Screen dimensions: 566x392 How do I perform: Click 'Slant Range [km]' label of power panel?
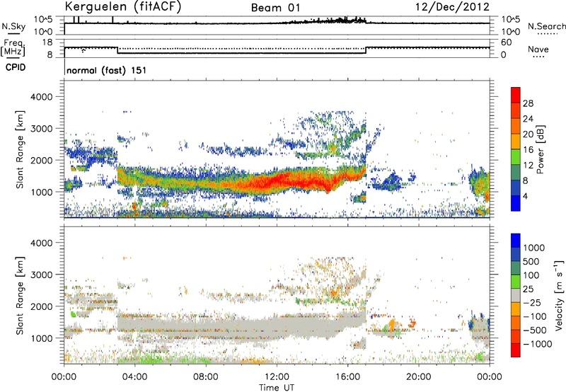21,149
